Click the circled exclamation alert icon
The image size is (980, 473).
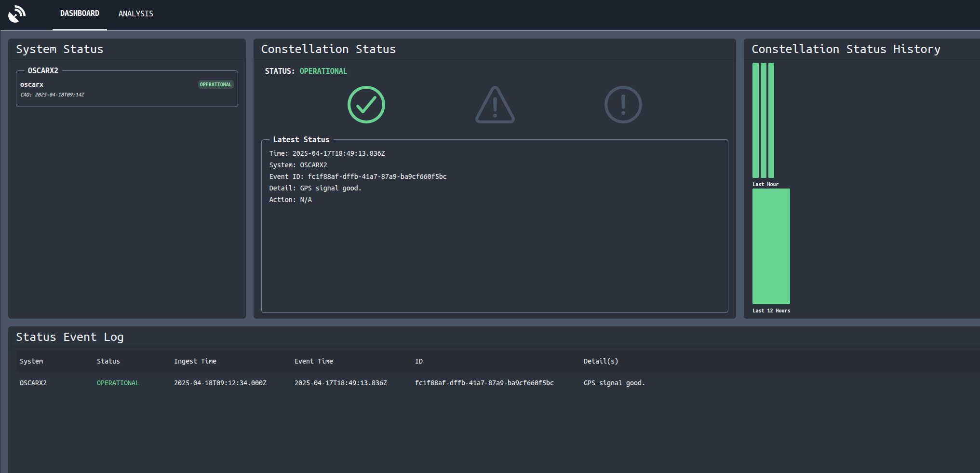(x=623, y=105)
